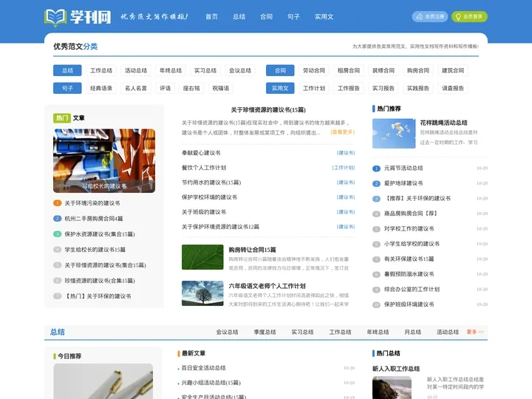The image size is (532, 399).
Task: Open the 工作计划 category tag
Action: click(314, 88)
